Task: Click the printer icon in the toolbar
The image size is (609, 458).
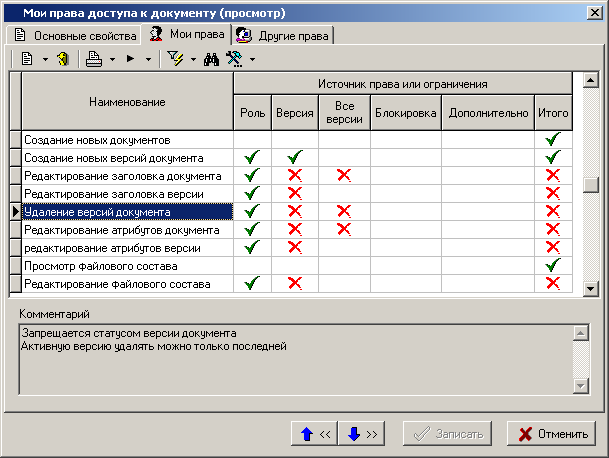Action: [94, 60]
